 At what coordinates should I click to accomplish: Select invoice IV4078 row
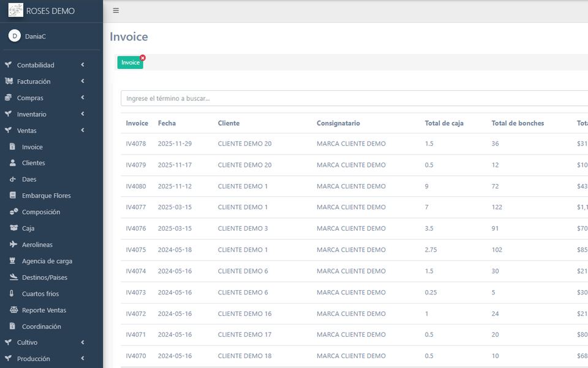354,144
